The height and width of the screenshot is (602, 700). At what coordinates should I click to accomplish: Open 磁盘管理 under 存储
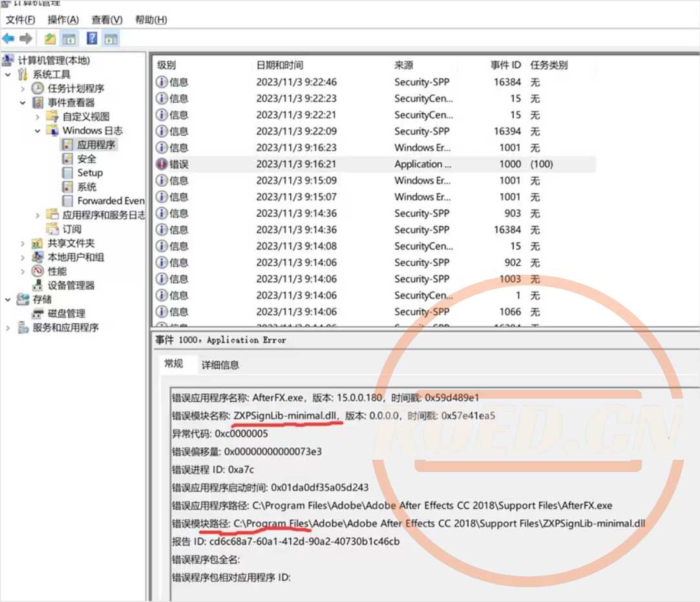67,314
